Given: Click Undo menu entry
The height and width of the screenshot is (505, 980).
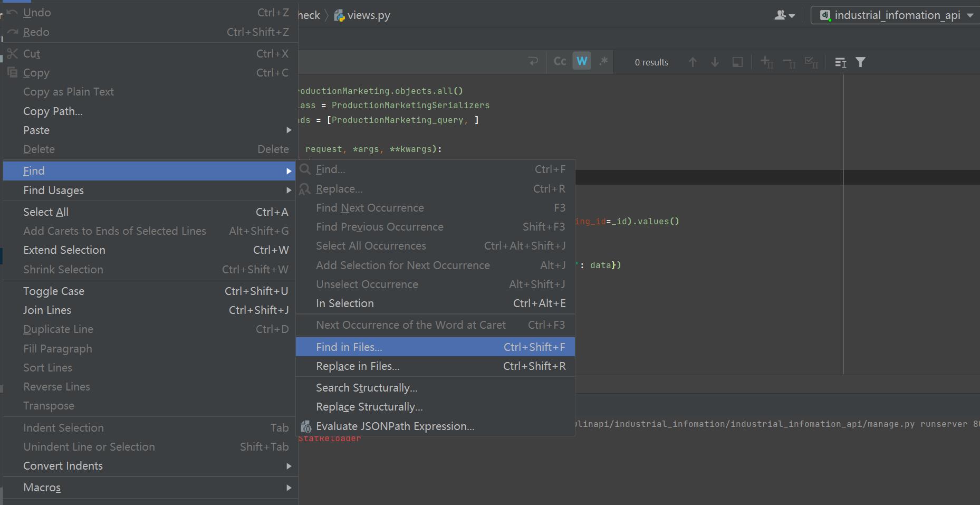Looking at the screenshot, I should click(149, 13).
